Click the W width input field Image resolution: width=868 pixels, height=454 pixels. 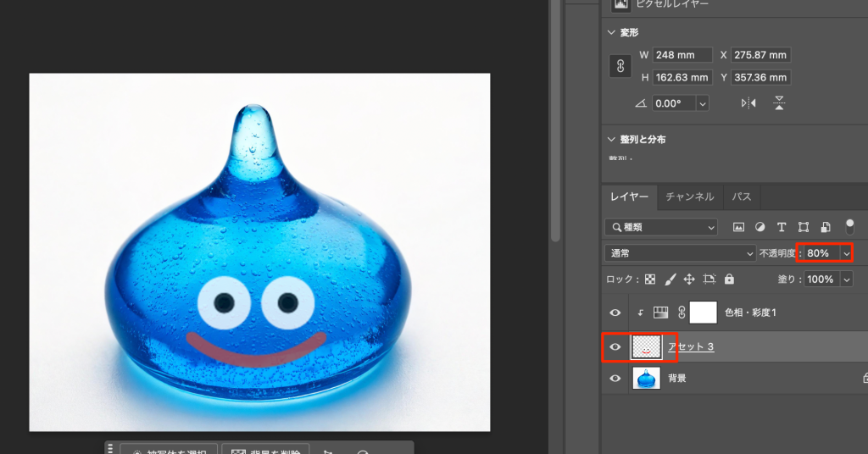coord(683,55)
